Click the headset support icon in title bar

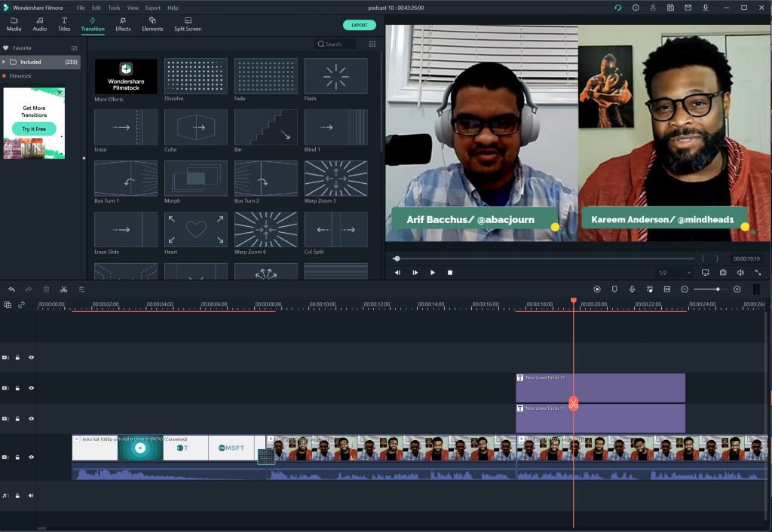[x=618, y=8]
